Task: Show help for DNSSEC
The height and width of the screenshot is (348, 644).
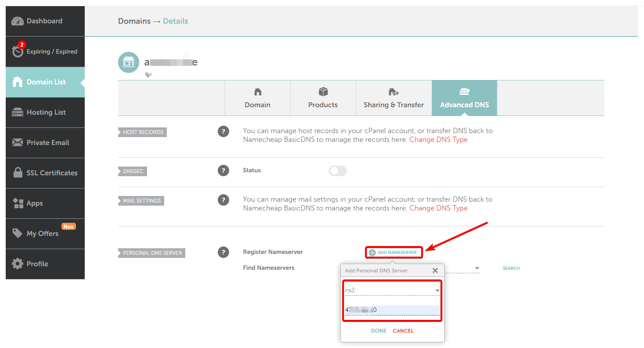Action: pos(223,170)
